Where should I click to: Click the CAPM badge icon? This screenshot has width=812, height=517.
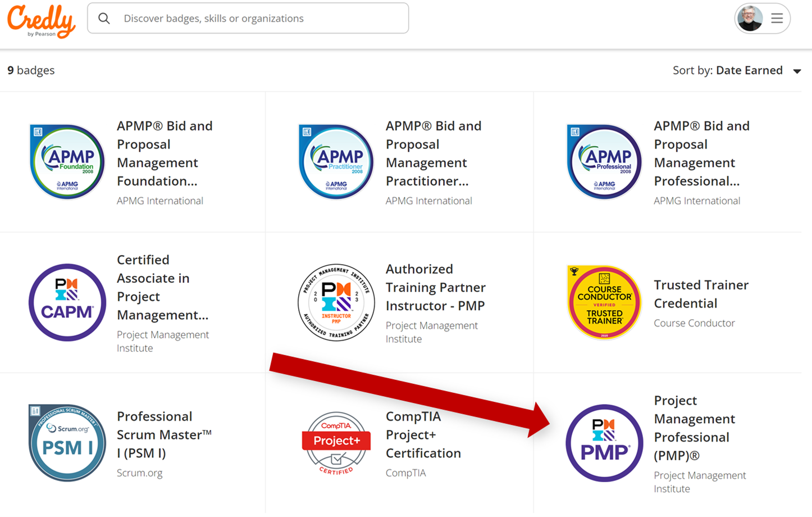(67, 302)
